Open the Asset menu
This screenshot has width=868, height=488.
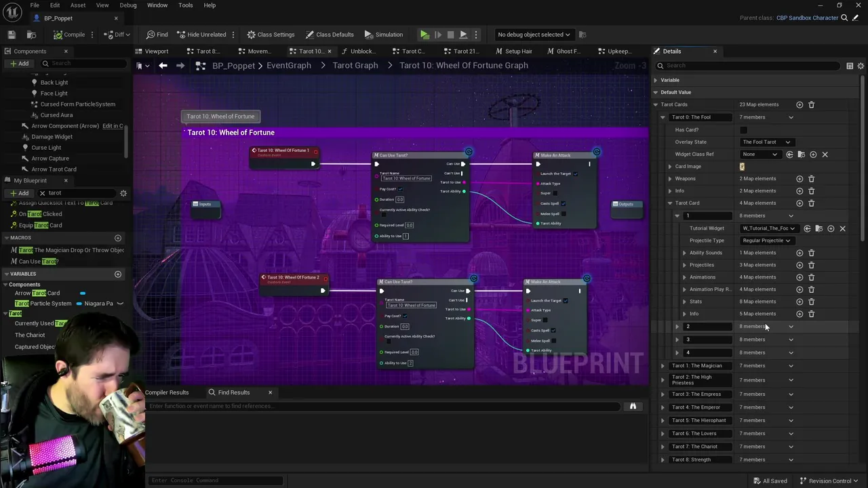pyautogui.click(x=78, y=5)
